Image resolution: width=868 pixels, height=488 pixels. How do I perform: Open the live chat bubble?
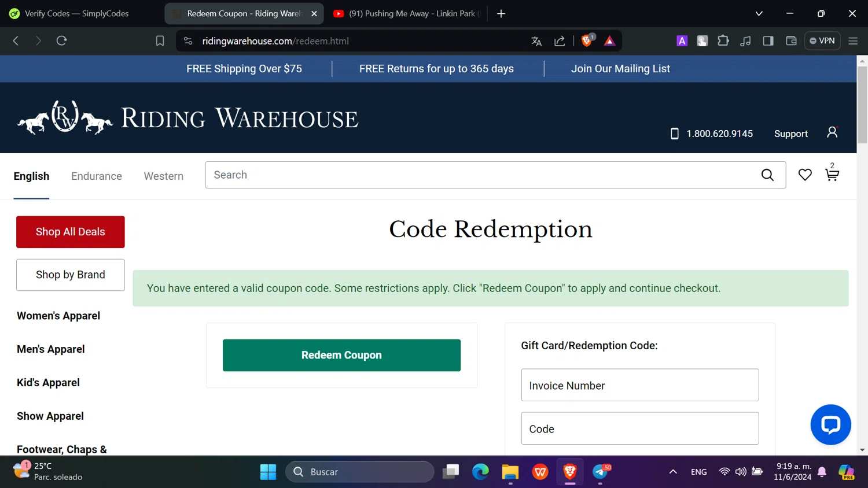pos(830,424)
